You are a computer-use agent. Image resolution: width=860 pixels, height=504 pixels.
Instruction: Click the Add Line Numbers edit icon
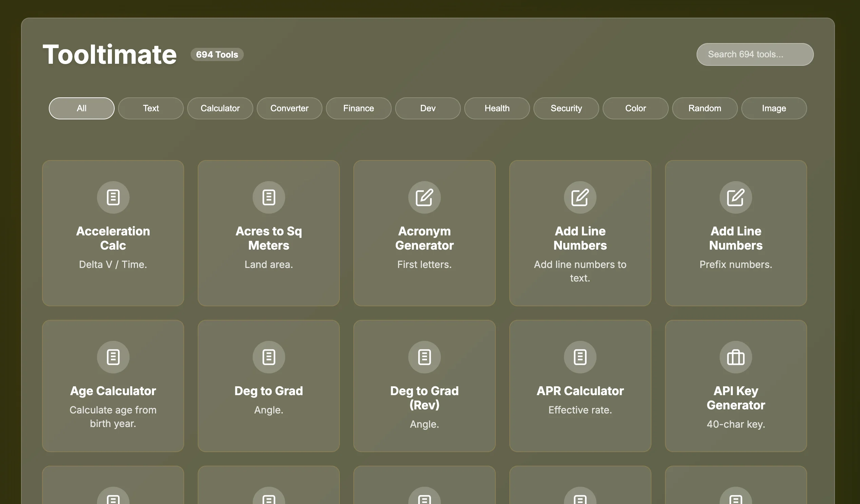click(580, 197)
